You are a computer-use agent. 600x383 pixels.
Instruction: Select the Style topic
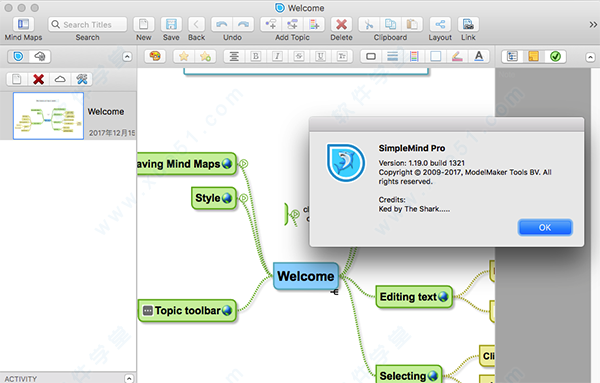point(214,198)
